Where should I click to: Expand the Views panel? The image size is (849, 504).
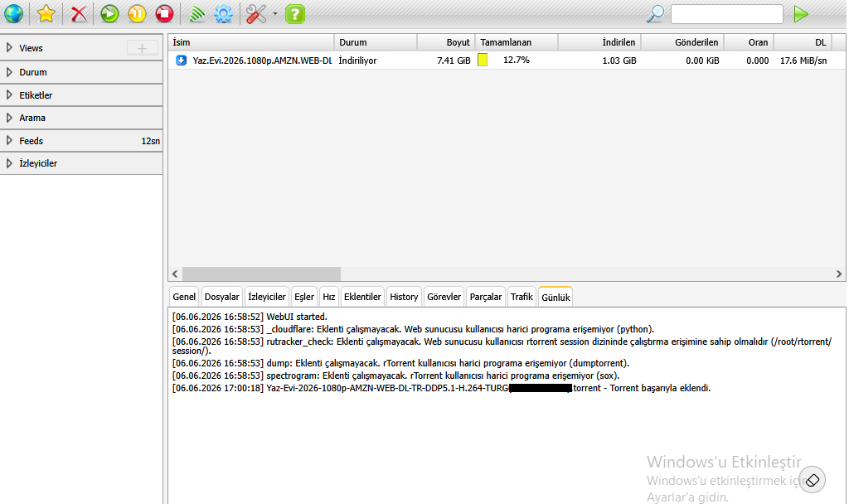click(81, 48)
